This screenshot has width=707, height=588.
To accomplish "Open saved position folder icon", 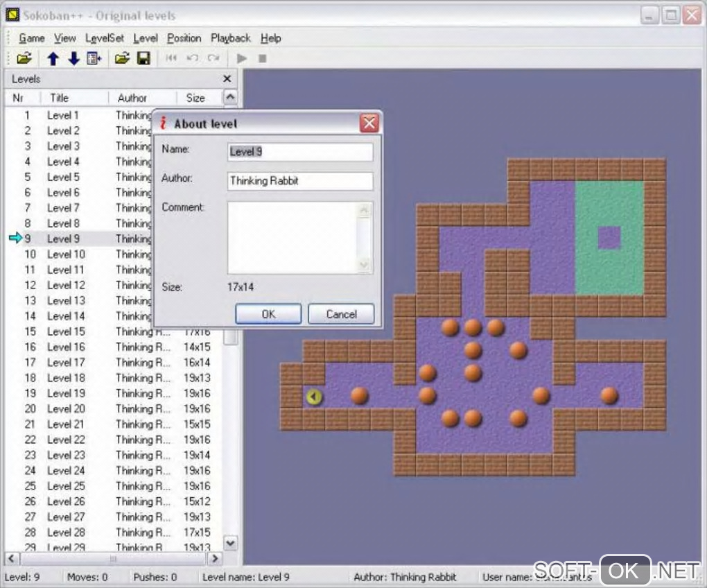I will click(x=122, y=58).
